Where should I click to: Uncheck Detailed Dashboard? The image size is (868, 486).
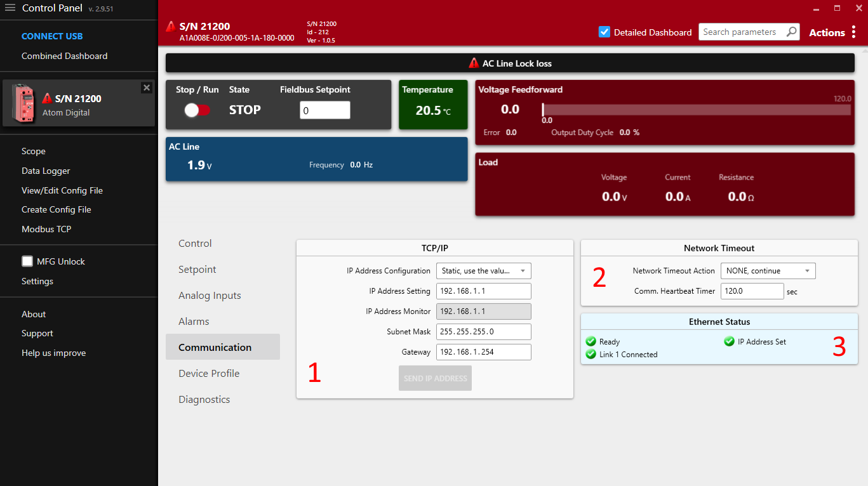coord(604,32)
